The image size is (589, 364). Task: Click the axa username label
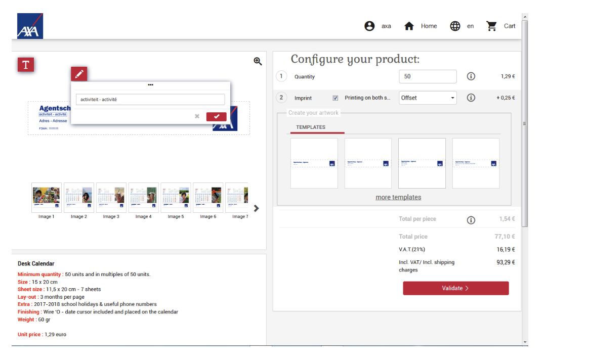tap(386, 26)
